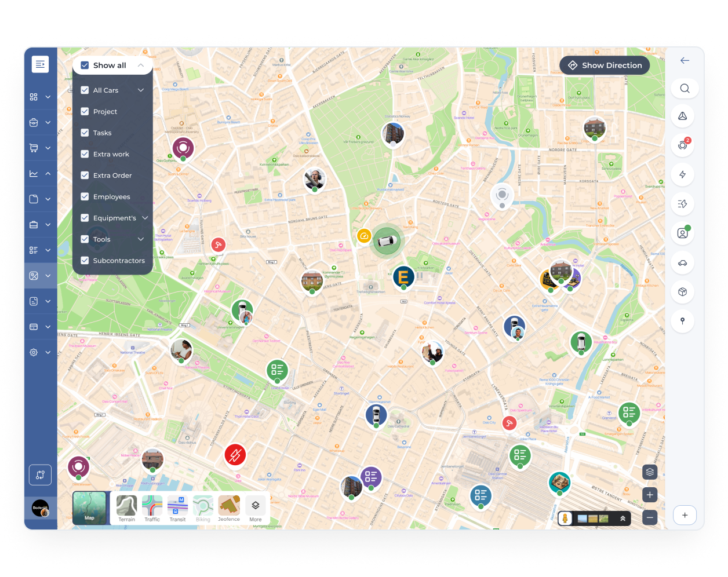
Task: Uncheck the Show all checkbox
Action: click(x=85, y=65)
